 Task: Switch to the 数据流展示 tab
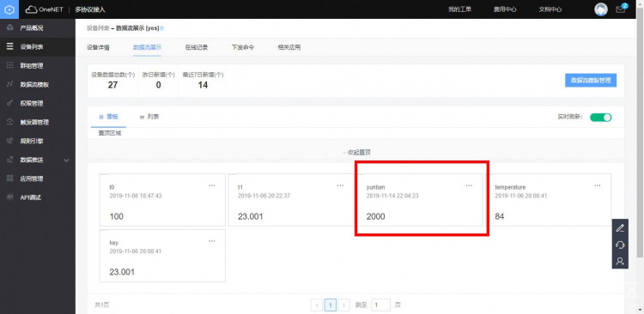147,47
